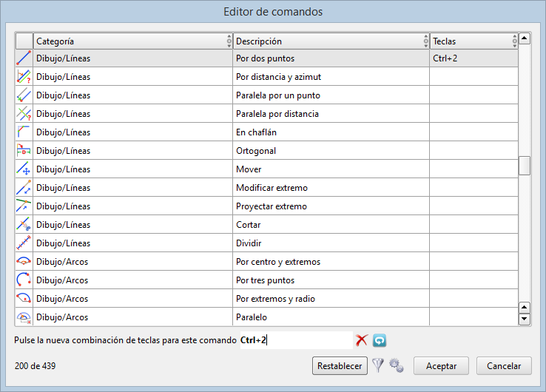This screenshot has width=546, height=392.
Task: Click the 'En chaflán' line icon
Action: 24,132
